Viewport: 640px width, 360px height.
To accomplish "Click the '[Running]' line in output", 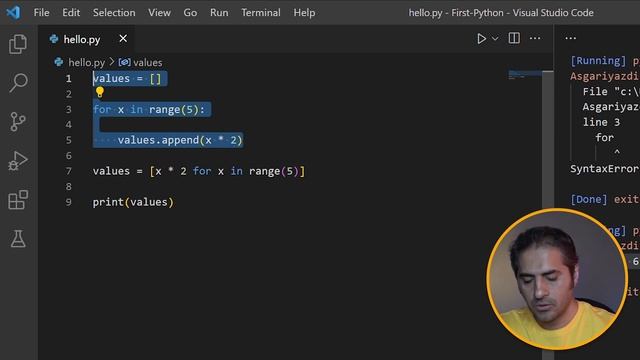I will click(604, 61).
